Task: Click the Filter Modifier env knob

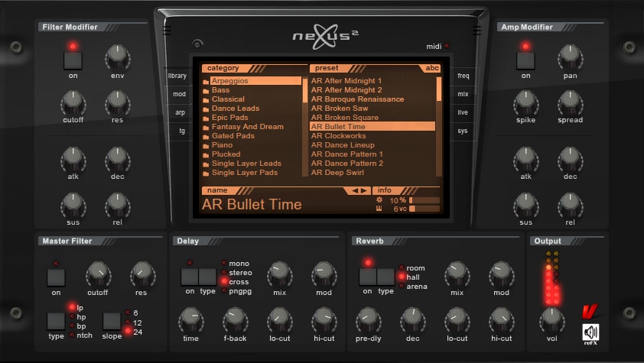Action: tap(118, 57)
